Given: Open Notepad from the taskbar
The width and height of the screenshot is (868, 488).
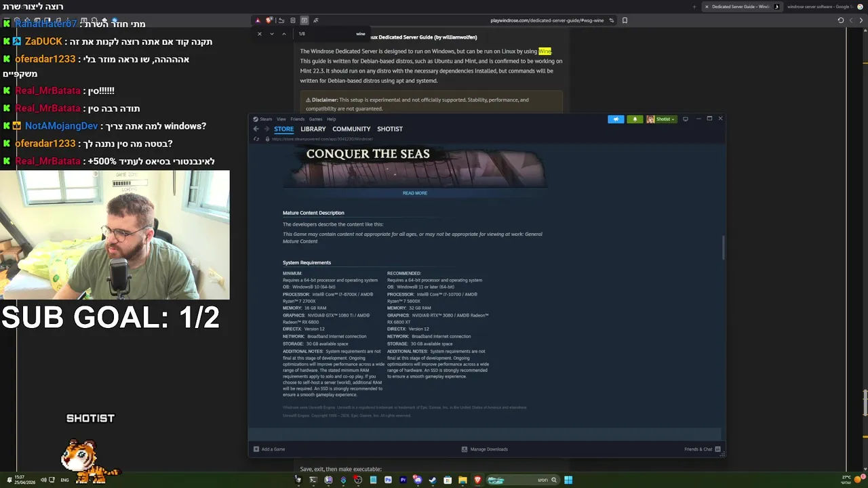Looking at the screenshot, I should (x=373, y=480).
